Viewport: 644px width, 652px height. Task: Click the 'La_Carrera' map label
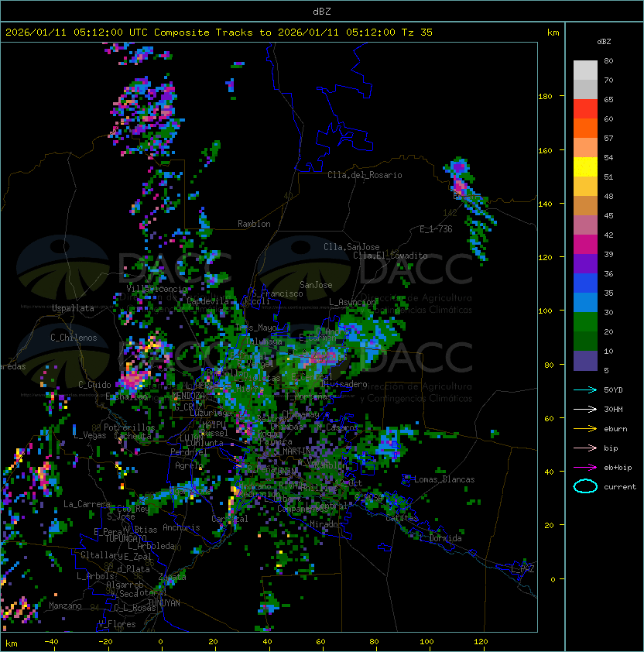(x=87, y=504)
